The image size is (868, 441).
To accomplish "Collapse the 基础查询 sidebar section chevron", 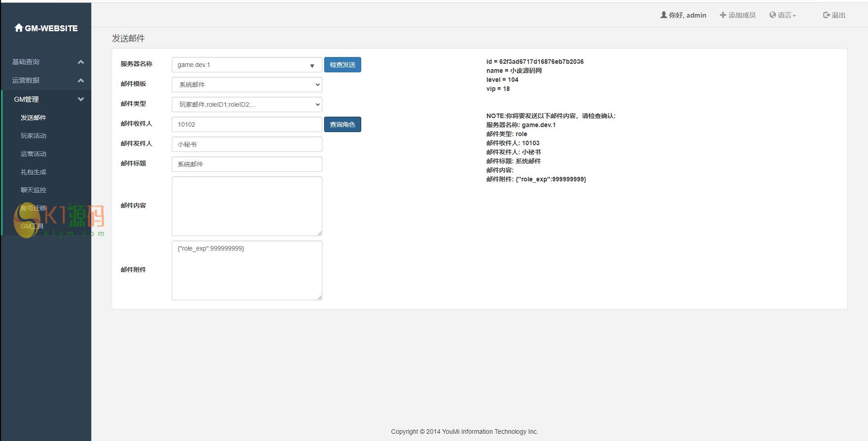I will coord(81,62).
